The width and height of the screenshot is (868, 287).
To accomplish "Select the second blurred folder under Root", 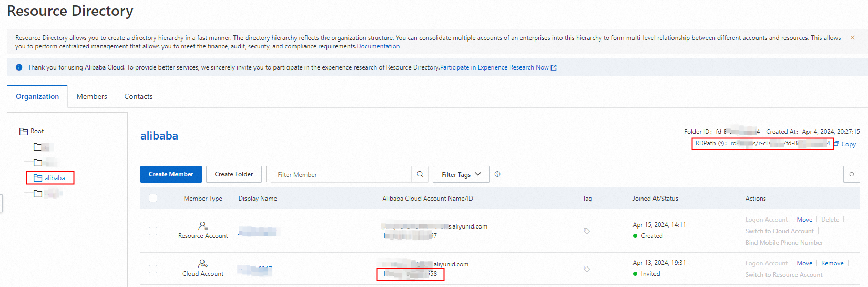I will coord(46,163).
